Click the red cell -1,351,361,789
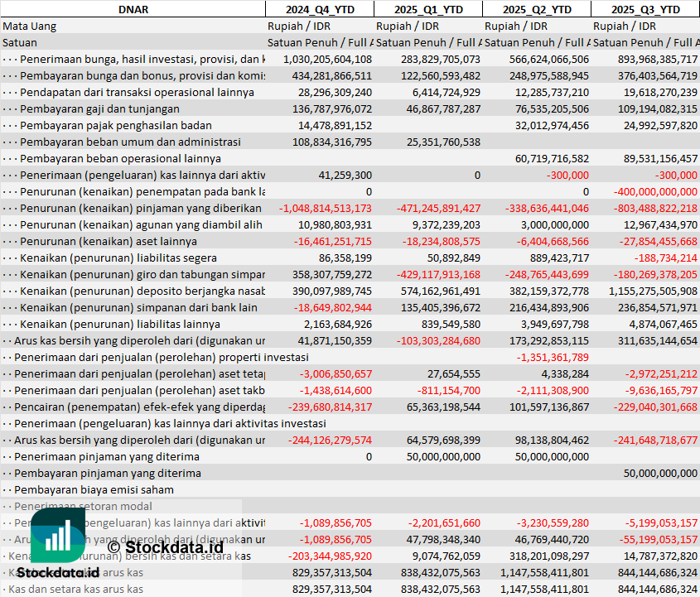The width and height of the screenshot is (700, 597). click(553, 357)
